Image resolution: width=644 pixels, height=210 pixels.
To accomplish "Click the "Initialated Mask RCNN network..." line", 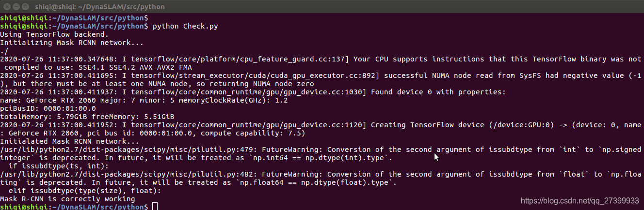I will [69, 141].
